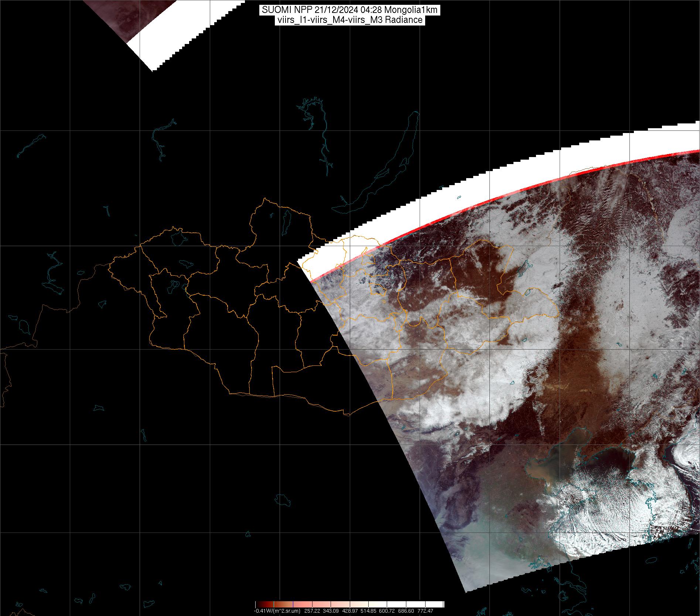
Task: Click the '257.22' colorbar value
Action: (312, 611)
